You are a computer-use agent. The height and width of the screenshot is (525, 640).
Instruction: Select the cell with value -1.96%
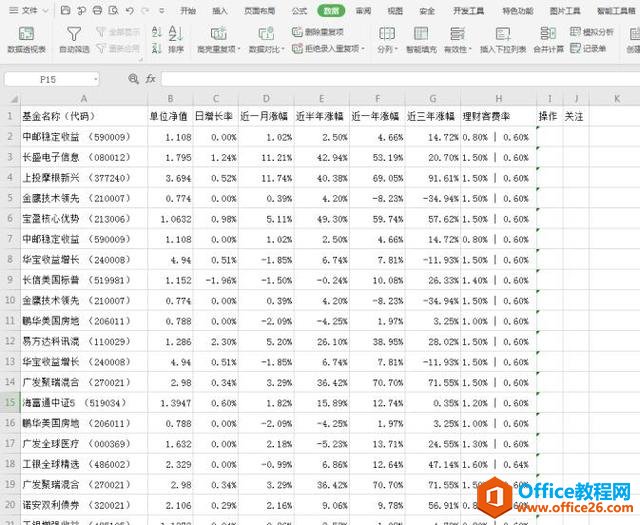216,280
